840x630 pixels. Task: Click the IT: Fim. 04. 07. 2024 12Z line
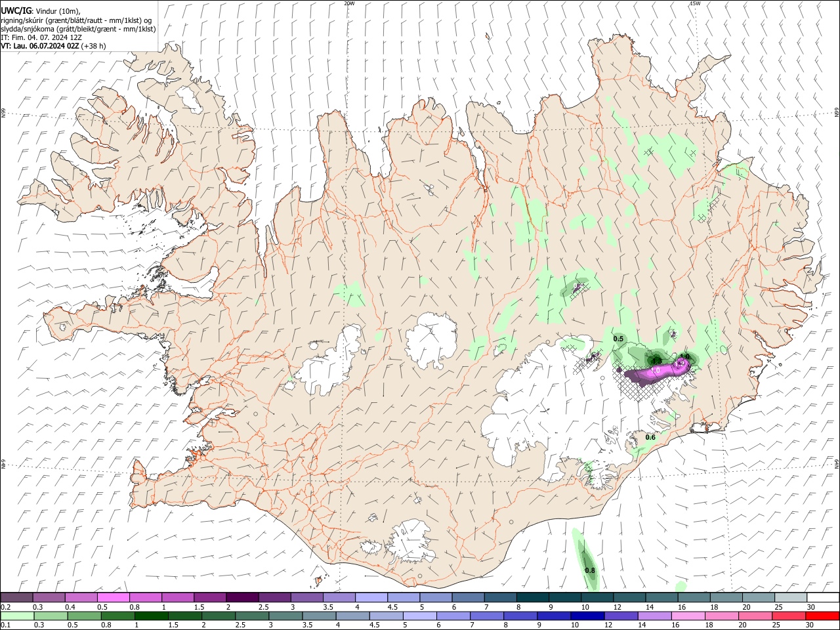pyautogui.click(x=41, y=37)
